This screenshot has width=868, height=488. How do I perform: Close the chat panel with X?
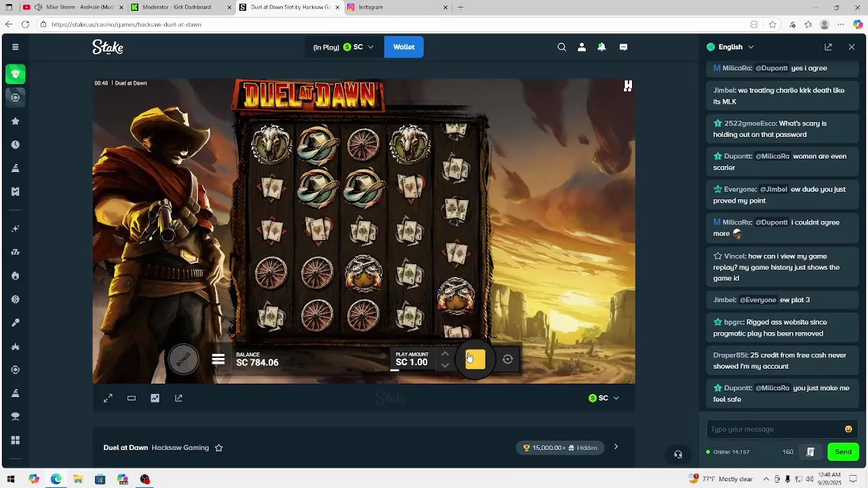point(852,47)
